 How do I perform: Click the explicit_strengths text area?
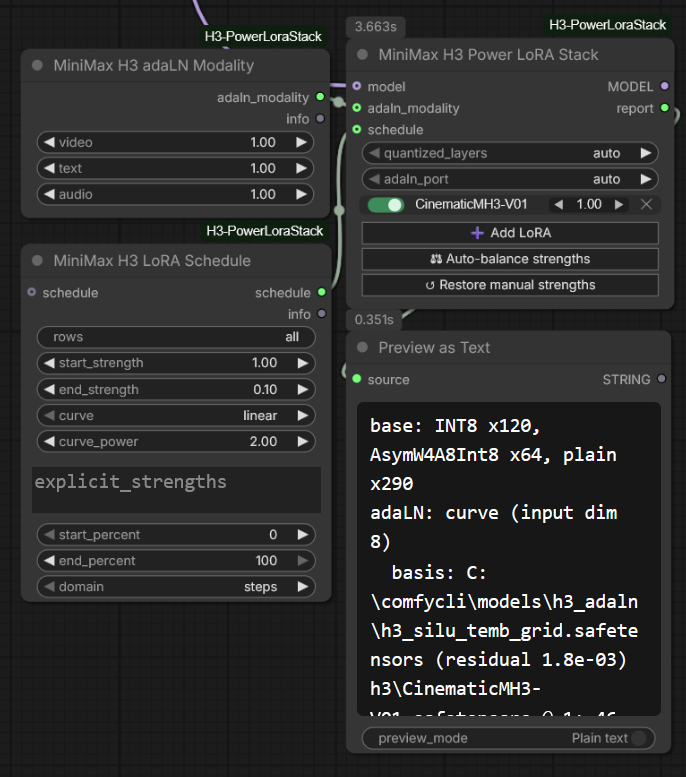coord(176,490)
